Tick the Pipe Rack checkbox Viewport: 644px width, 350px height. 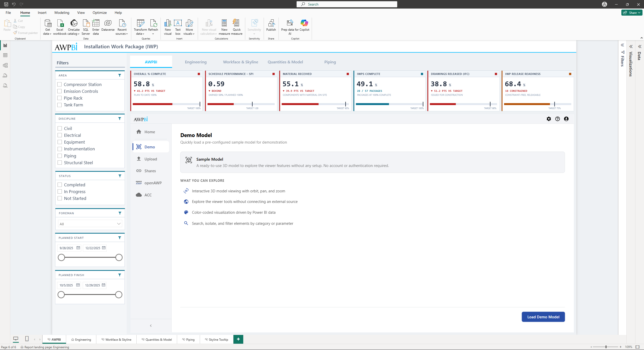[x=60, y=98]
